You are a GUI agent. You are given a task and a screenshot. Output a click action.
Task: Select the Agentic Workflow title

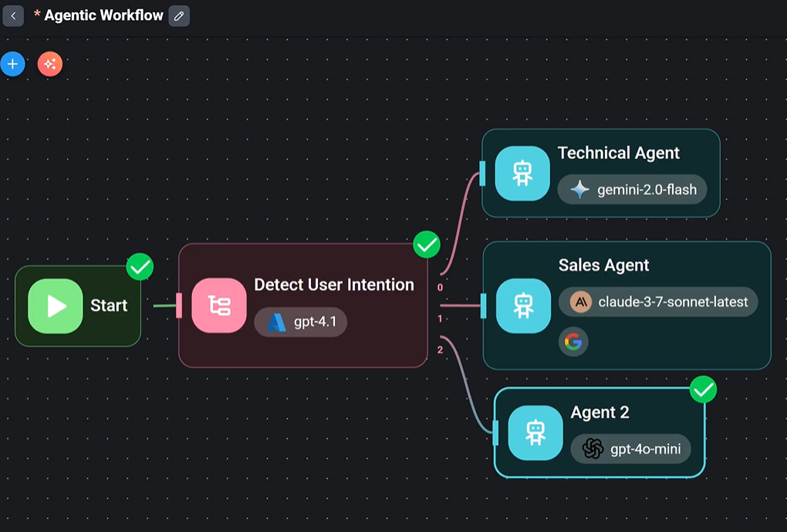(104, 15)
